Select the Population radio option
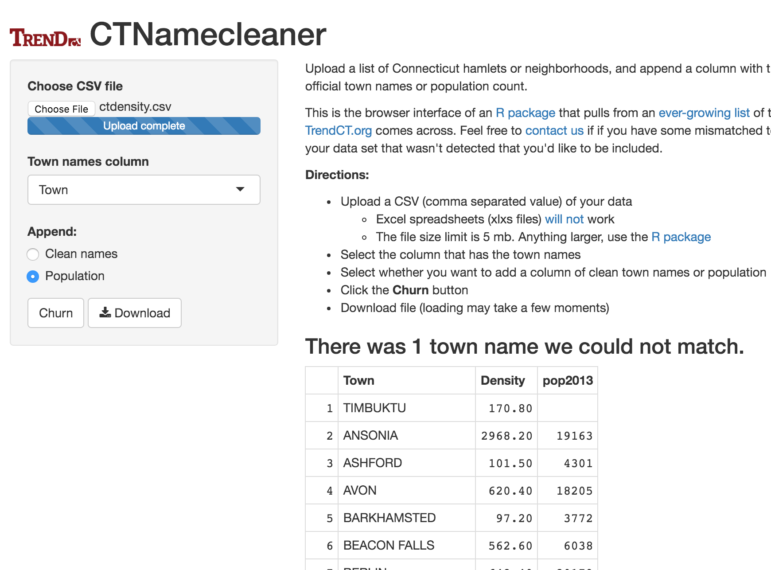This screenshot has height=570, width=771. coord(33,276)
